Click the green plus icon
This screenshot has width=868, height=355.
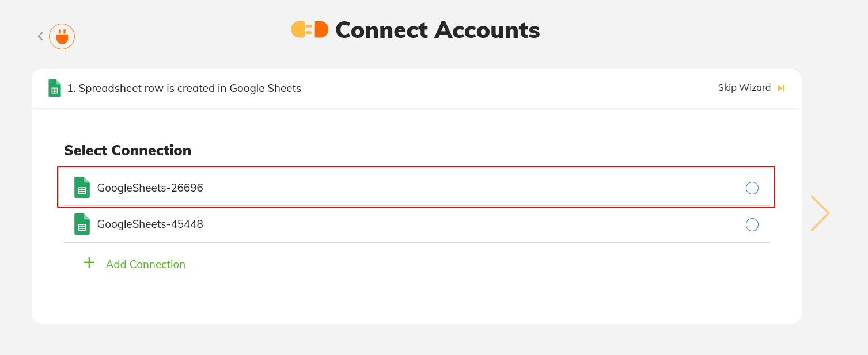tap(89, 263)
